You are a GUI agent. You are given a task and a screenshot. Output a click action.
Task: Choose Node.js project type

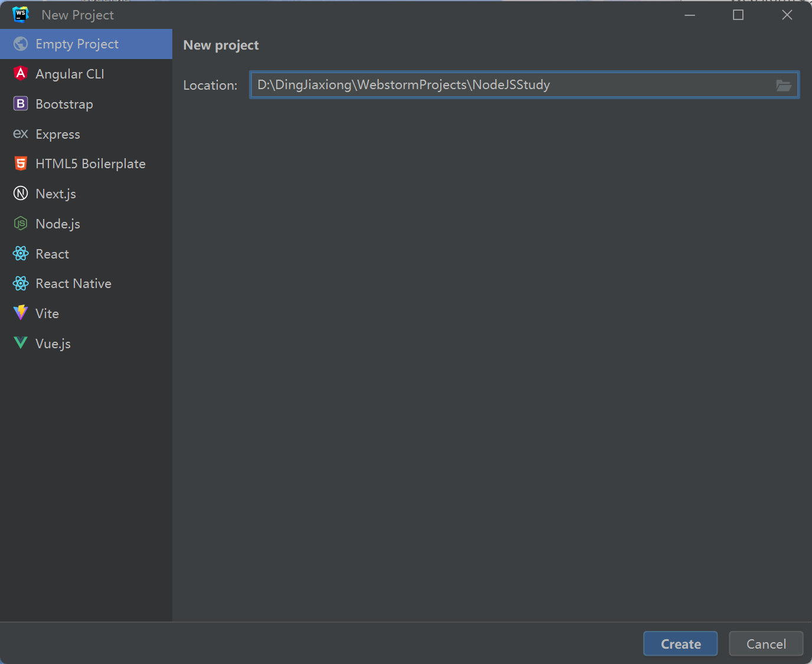[58, 224]
